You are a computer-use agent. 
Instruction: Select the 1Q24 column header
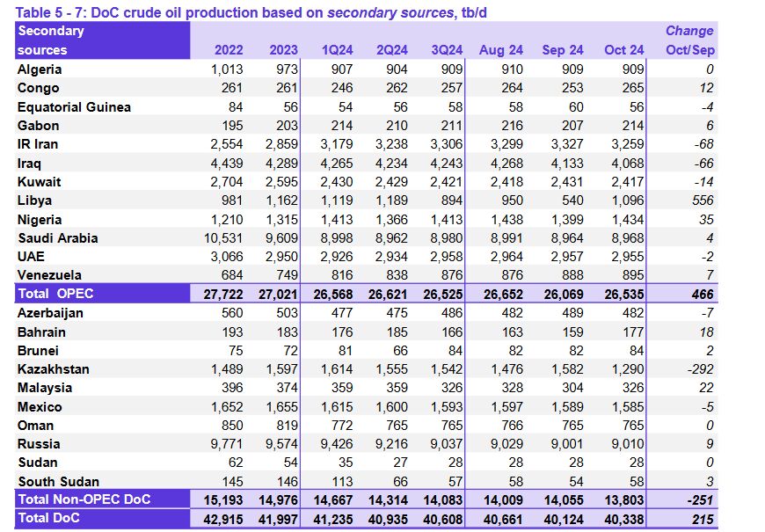tap(338, 50)
